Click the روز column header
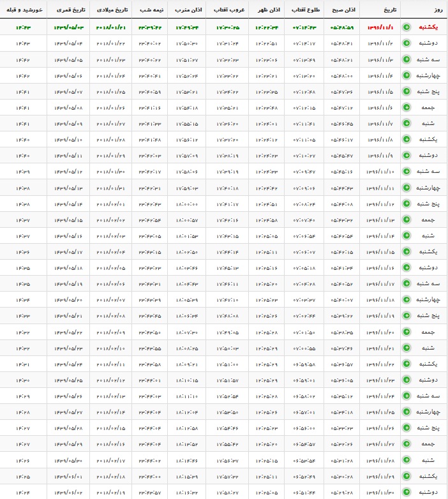Image resolution: width=448 pixels, height=499 pixels. click(438, 10)
